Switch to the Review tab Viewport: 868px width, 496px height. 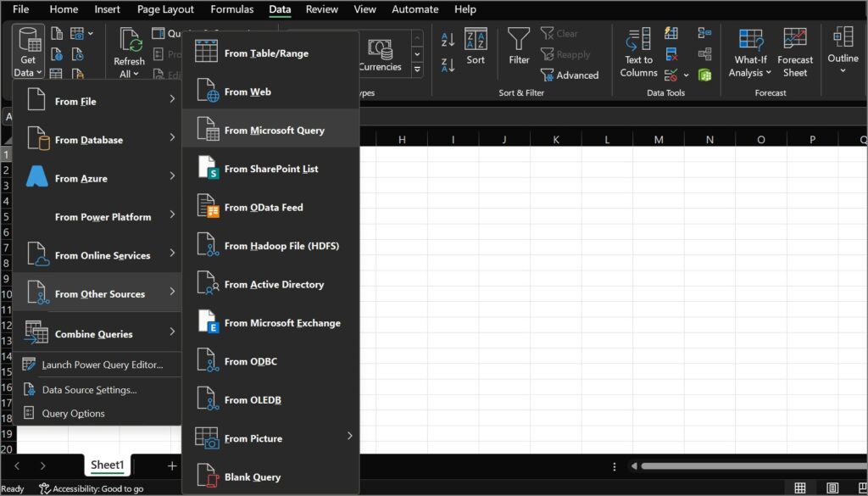(x=321, y=9)
